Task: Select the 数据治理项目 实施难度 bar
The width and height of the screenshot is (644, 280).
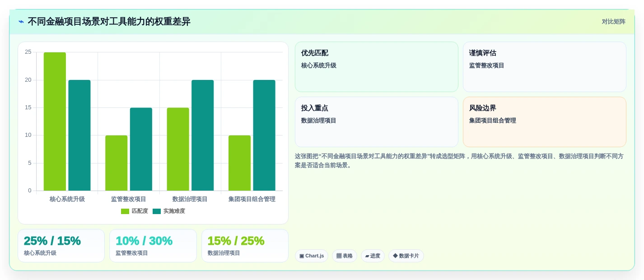Action: pyautogui.click(x=203, y=135)
